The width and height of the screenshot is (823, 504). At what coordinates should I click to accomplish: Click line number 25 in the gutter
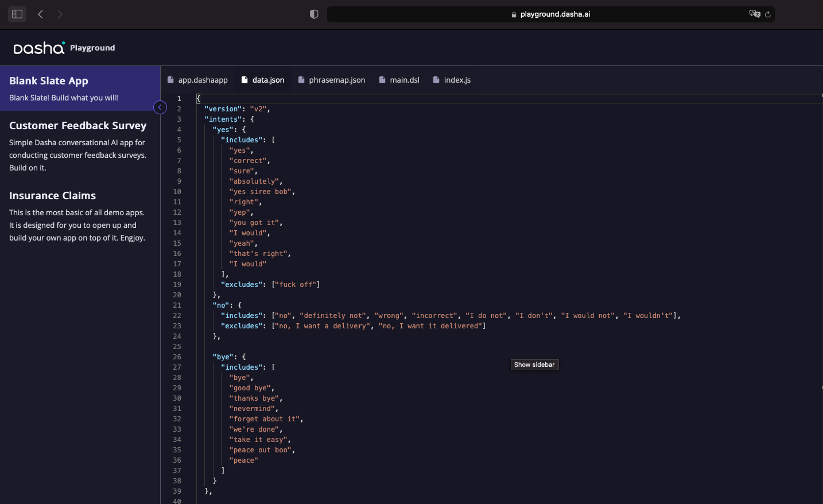tap(177, 347)
